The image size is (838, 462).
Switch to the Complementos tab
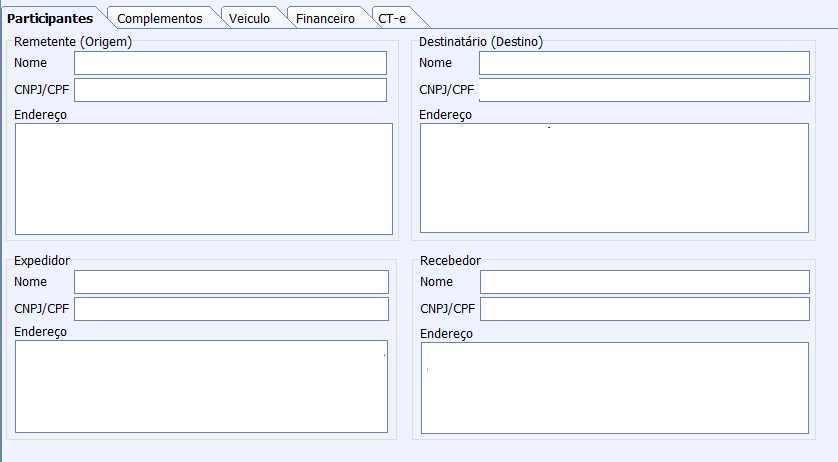(x=159, y=18)
